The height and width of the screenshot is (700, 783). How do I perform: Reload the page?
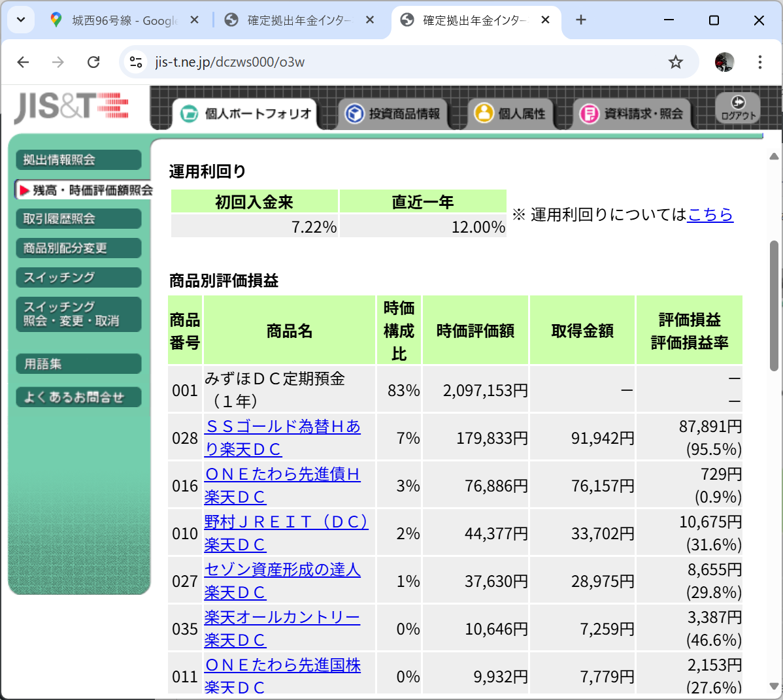point(93,62)
